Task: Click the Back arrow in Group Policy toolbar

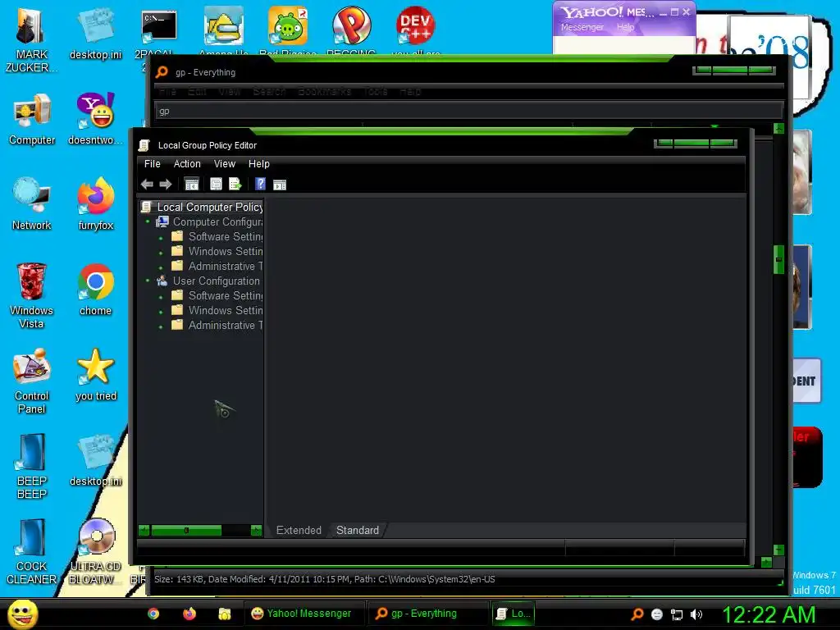Action: 147,185
